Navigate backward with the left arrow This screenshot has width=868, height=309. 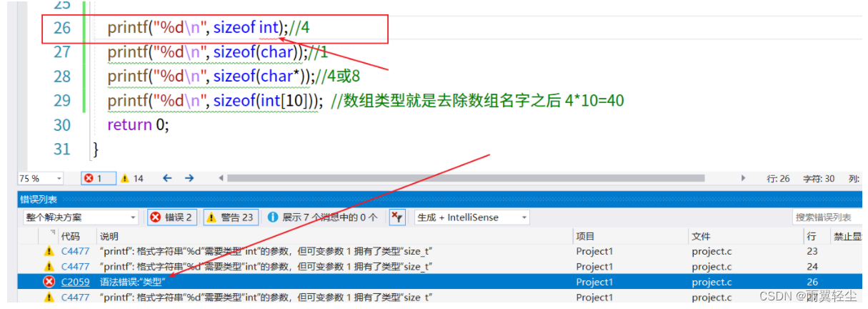[167, 178]
